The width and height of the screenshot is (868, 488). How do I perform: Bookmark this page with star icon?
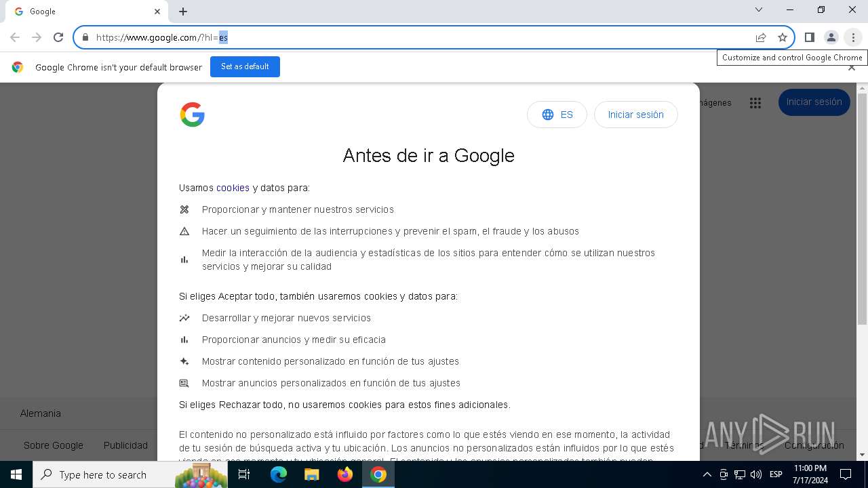(x=783, y=37)
